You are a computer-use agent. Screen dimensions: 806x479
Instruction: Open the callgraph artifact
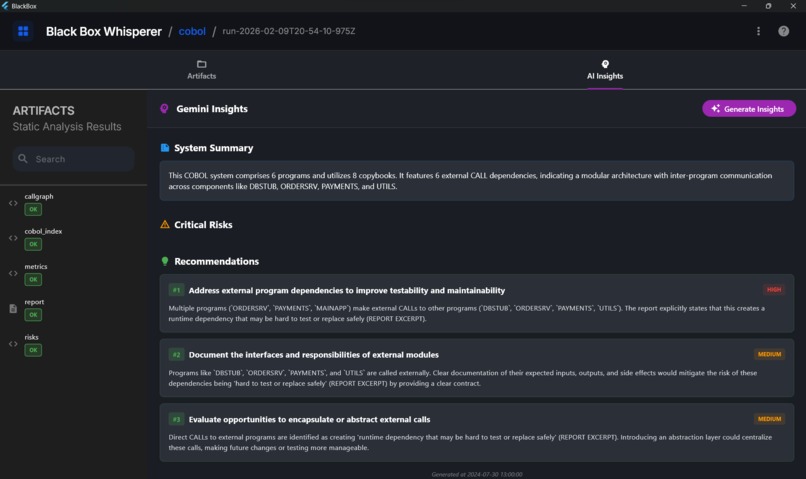point(74,204)
